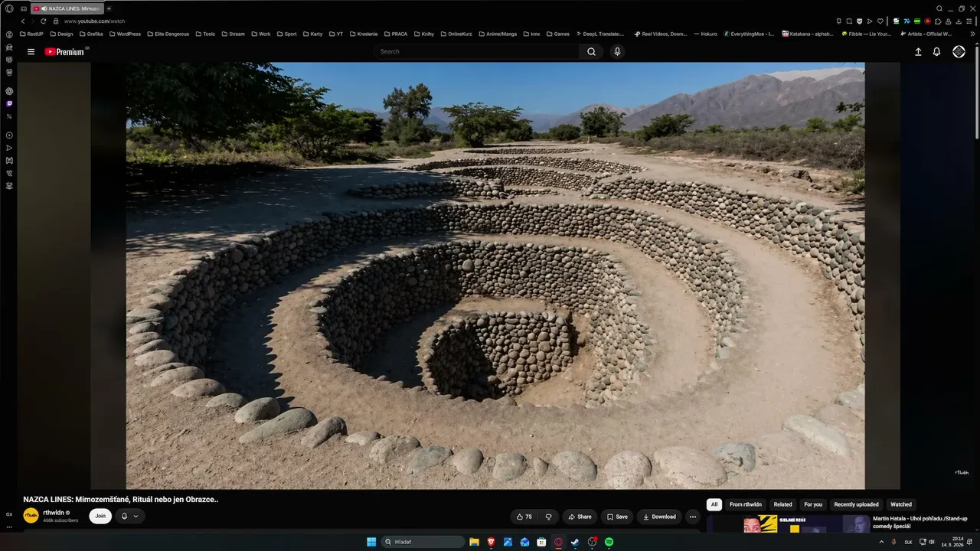
Task: Dislike the NAZCA LINES video
Action: tap(548, 517)
